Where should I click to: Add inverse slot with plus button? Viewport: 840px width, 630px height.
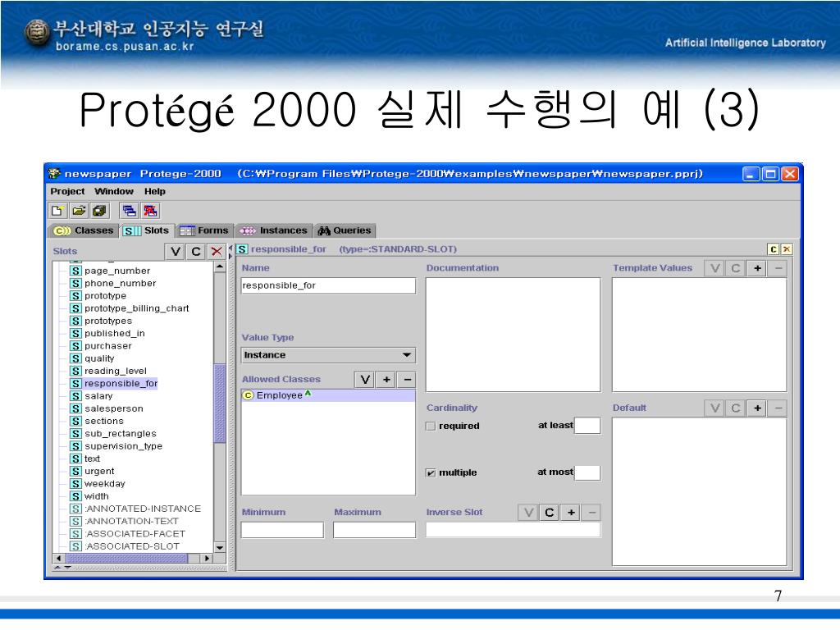pos(571,513)
